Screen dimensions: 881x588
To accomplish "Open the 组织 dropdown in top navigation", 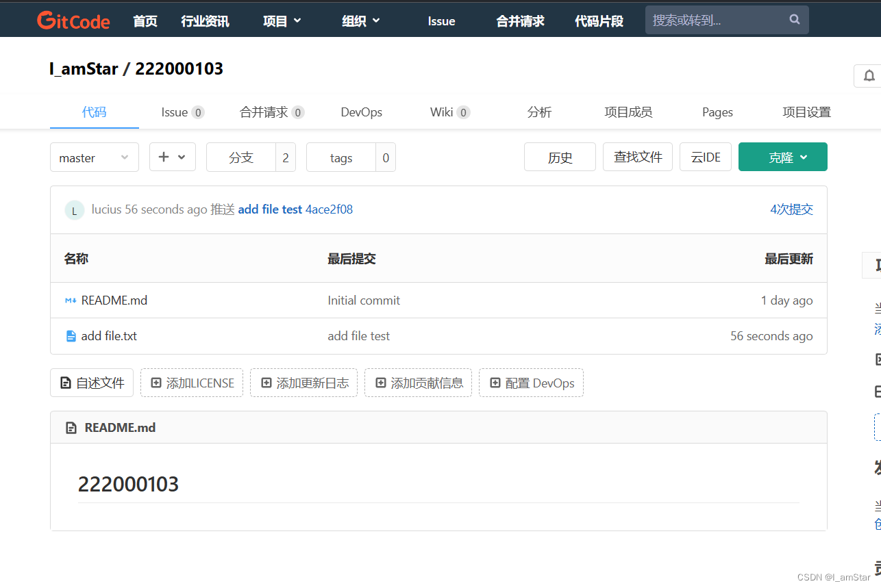I will click(x=361, y=21).
